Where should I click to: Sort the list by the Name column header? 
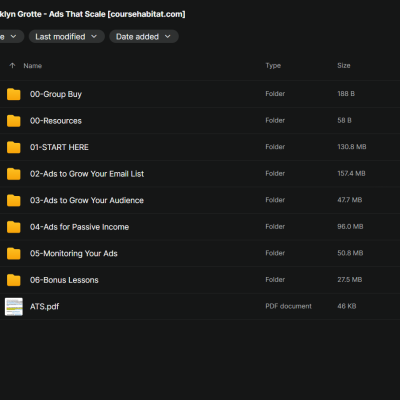[33, 66]
